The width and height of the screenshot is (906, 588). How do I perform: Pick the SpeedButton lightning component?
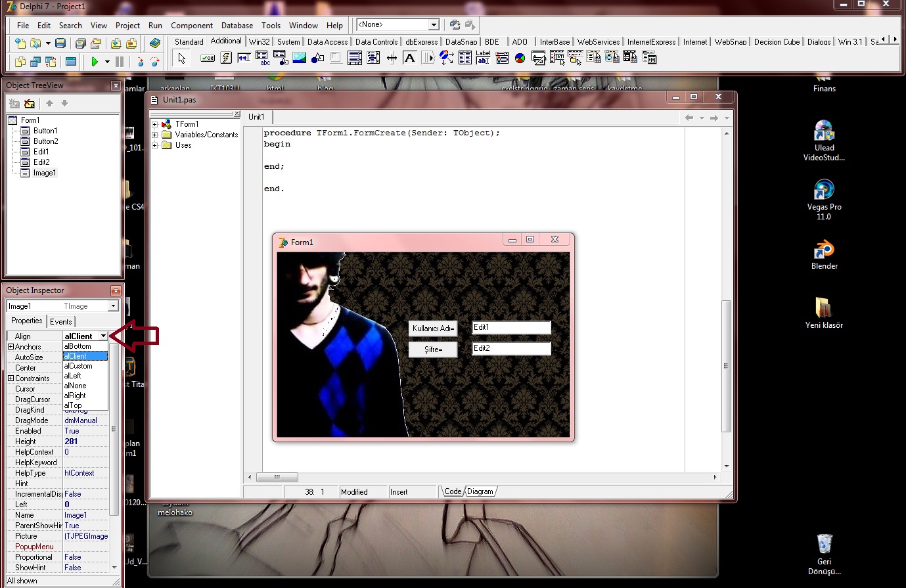tap(226, 58)
